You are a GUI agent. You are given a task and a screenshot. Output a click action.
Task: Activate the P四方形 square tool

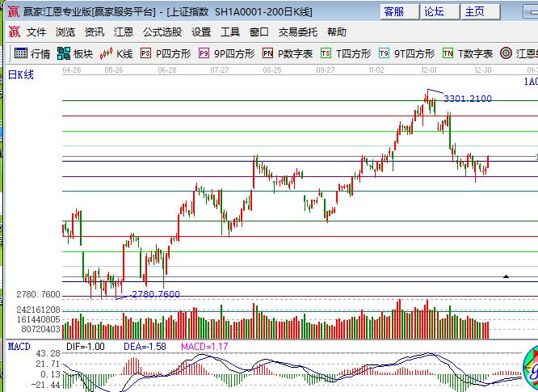point(165,53)
